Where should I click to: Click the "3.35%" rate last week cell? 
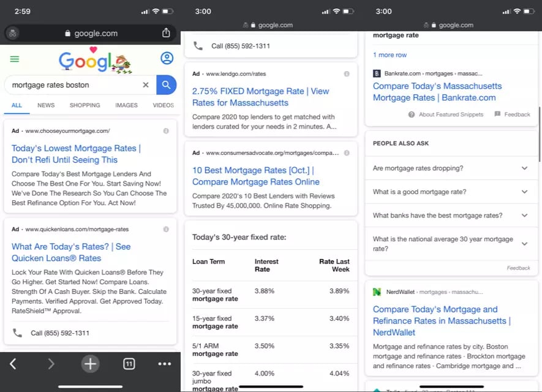tap(339, 345)
